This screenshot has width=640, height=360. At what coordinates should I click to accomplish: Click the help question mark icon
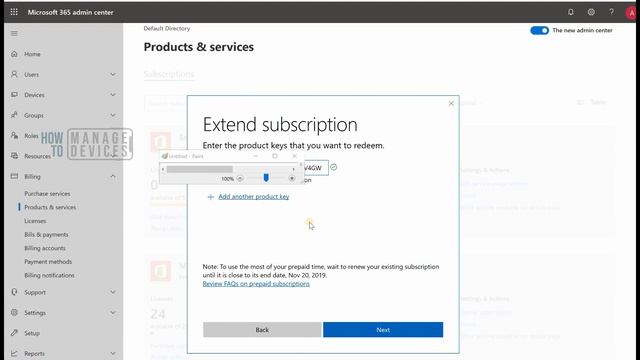coord(611,12)
